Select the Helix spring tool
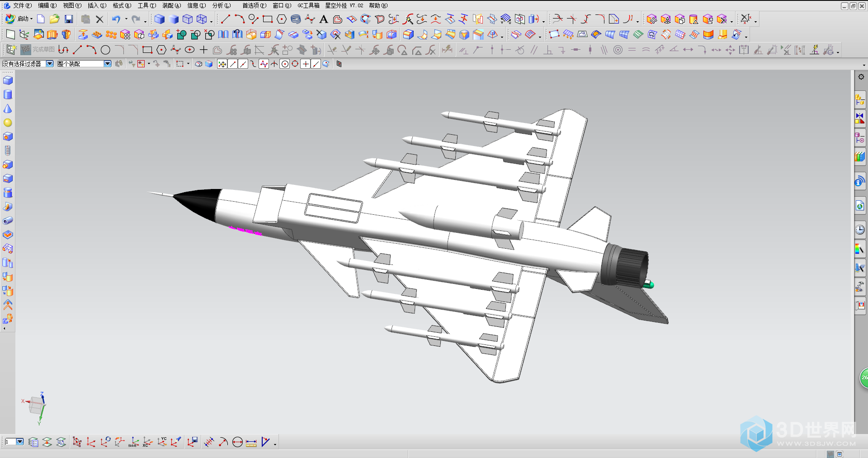 coord(295,19)
